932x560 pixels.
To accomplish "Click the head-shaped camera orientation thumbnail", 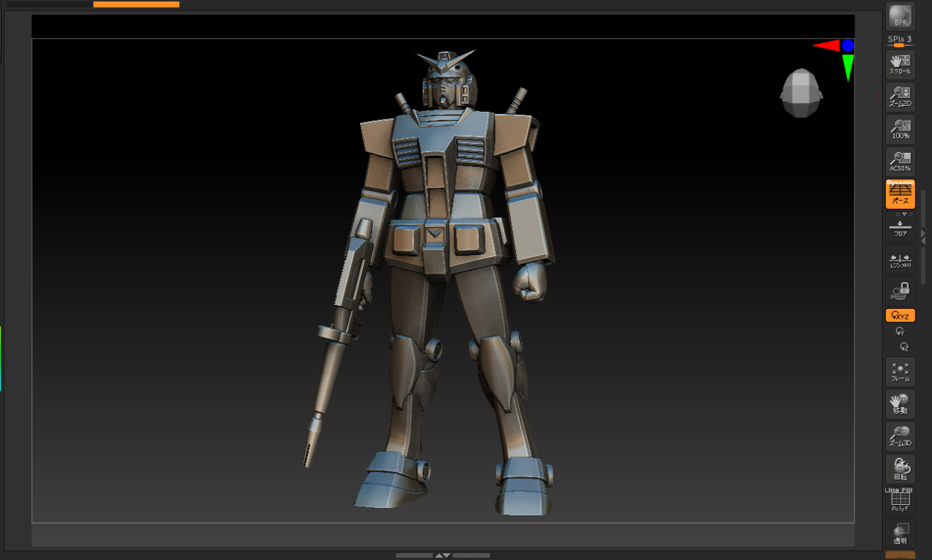I will (x=801, y=92).
